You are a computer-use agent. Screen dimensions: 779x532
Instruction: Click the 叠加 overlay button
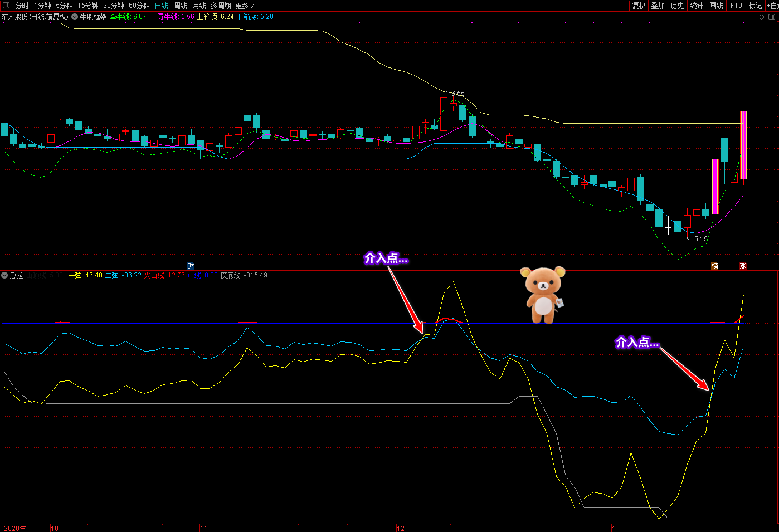point(658,6)
